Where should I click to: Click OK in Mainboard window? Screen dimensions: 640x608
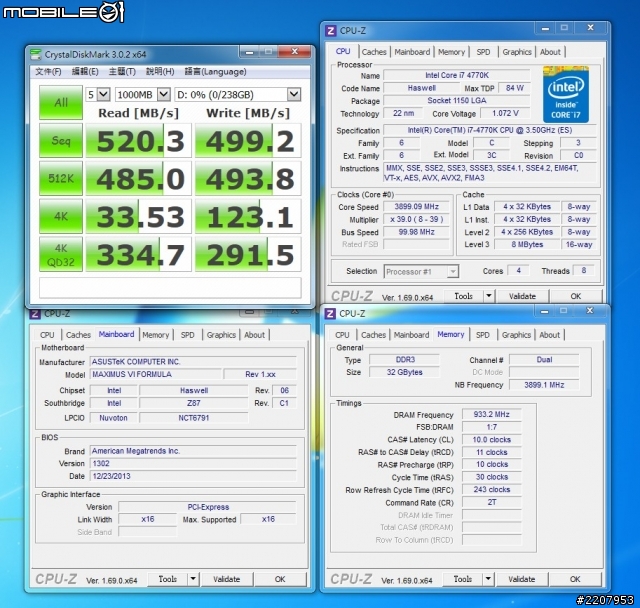coord(280,579)
